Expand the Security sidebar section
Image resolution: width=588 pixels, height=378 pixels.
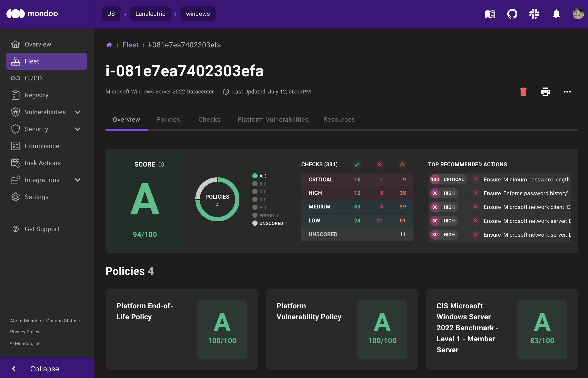pos(78,129)
